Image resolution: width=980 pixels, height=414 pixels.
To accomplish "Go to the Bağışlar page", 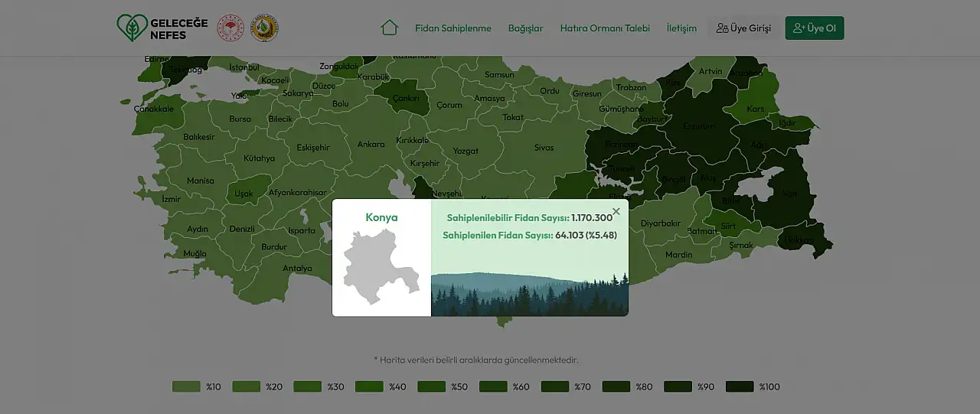I will pos(525,28).
